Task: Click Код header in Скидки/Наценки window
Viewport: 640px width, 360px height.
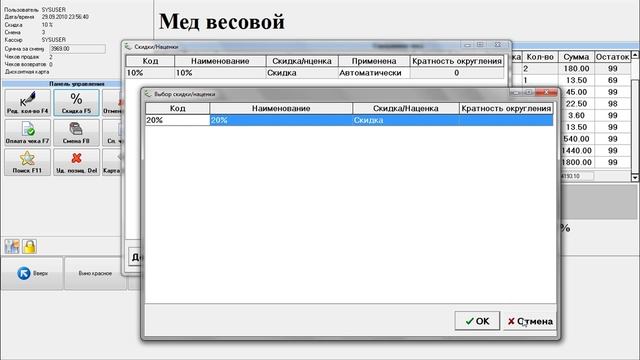Action: 150,61
